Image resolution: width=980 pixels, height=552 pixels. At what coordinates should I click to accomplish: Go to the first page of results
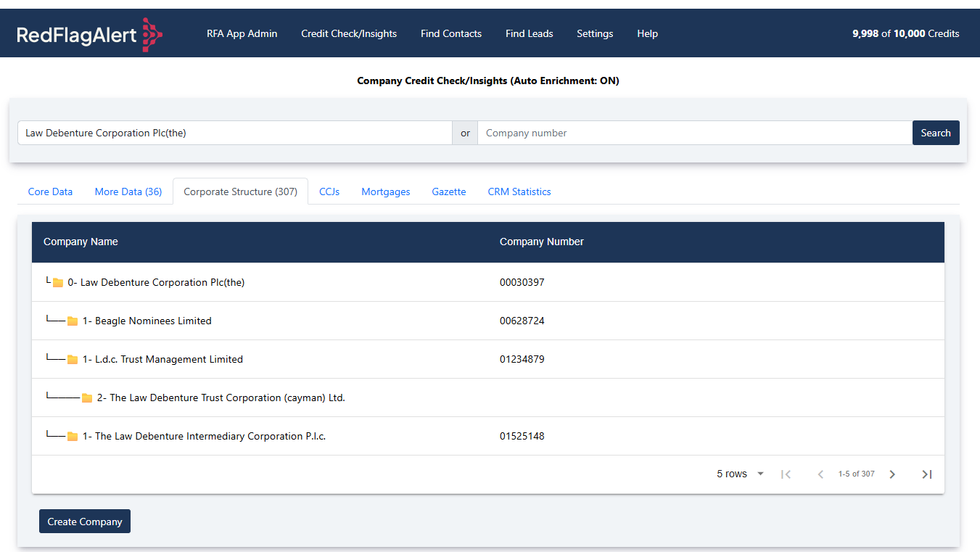tap(786, 474)
